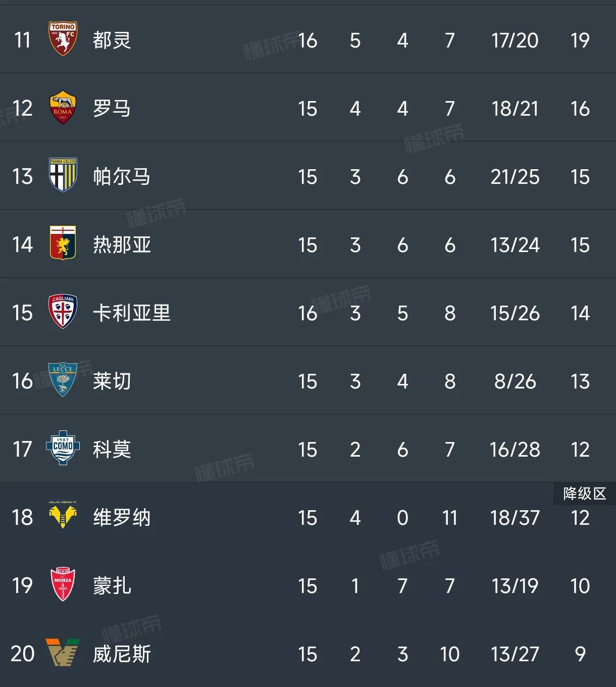This screenshot has height=687, width=616.
Task: Select the Roma team badge
Action: [x=62, y=108]
